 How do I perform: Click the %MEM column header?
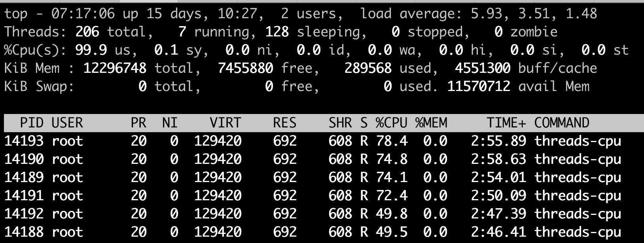point(431,123)
